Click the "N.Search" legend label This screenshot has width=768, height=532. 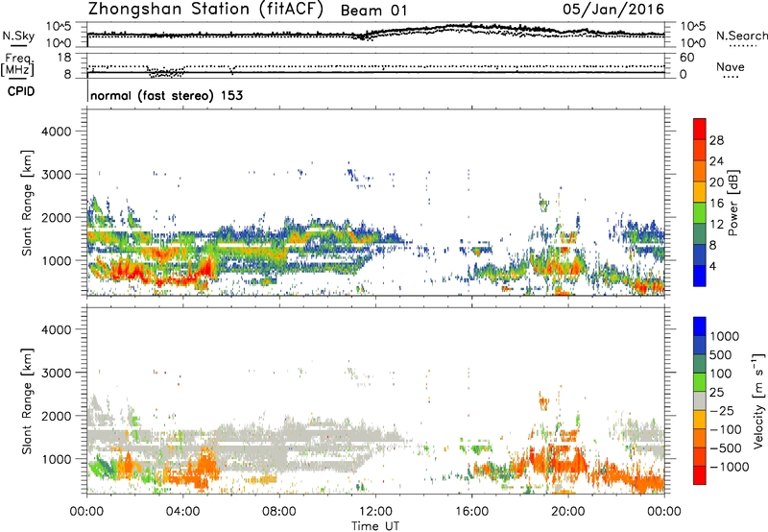pyautogui.click(x=742, y=36)
